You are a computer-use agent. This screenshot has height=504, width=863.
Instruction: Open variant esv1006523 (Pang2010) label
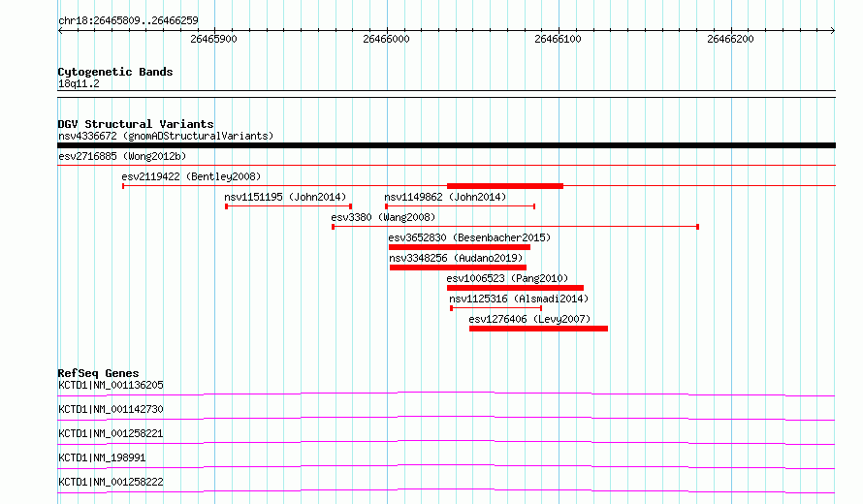click(x=507, y=278)
